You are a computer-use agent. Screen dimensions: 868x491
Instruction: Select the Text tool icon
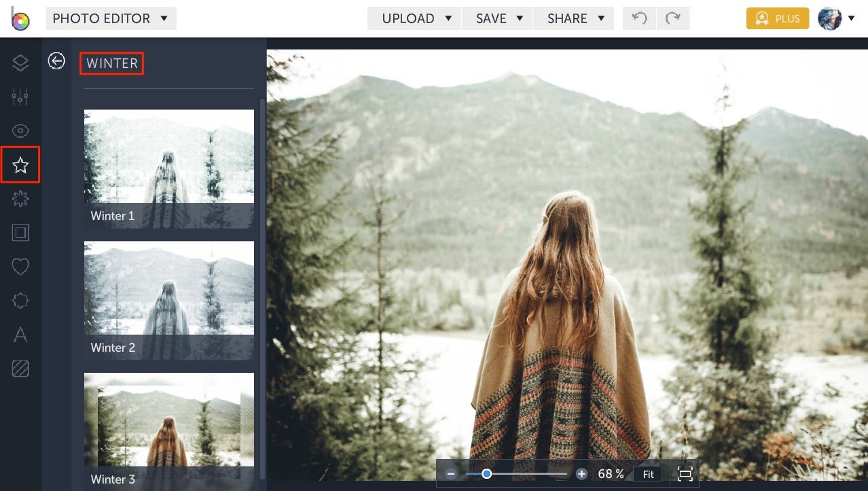[x=20, y=334]
